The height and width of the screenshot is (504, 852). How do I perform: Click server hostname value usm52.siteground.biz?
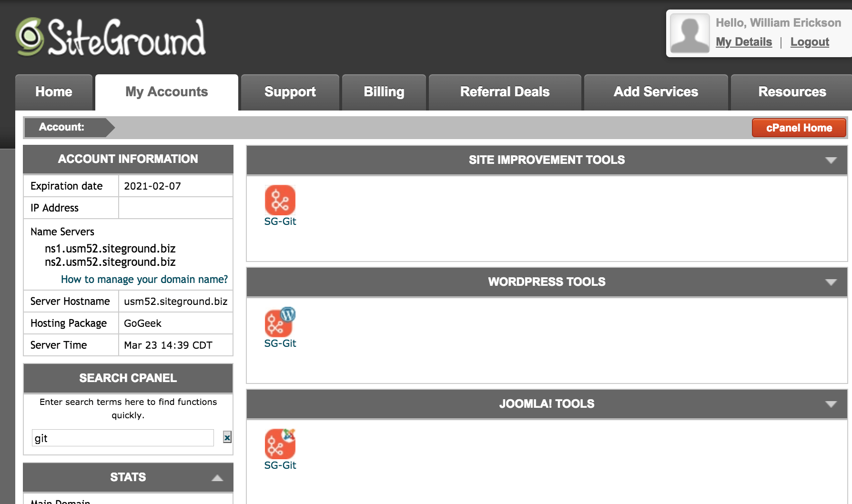[x=176, y=302]
